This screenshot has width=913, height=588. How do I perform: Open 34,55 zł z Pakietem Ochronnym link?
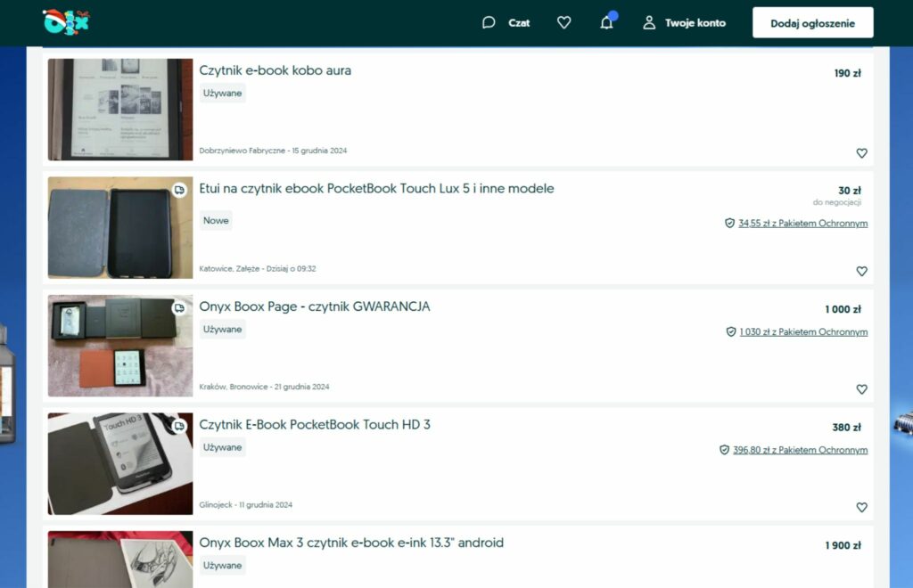(803, 224)
